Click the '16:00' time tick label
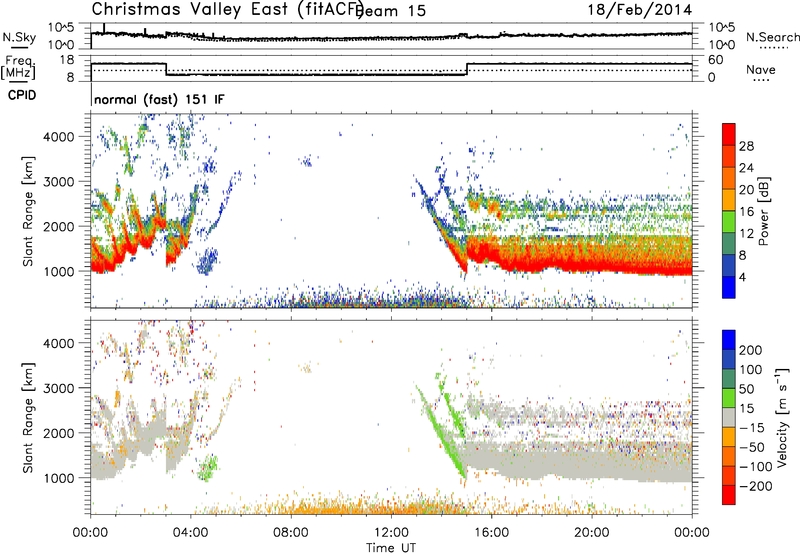Screen dimensions: 800x554 coord(491,533)
